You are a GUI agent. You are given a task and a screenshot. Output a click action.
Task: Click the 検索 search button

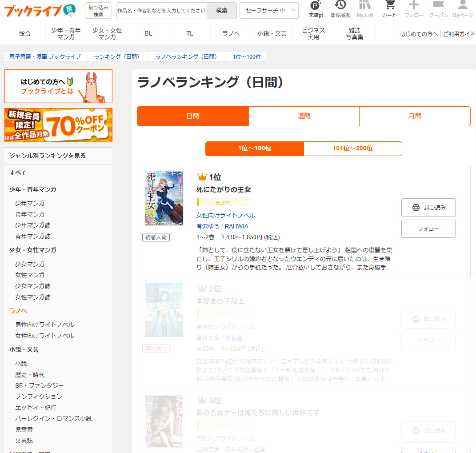(x=222, y=11)
